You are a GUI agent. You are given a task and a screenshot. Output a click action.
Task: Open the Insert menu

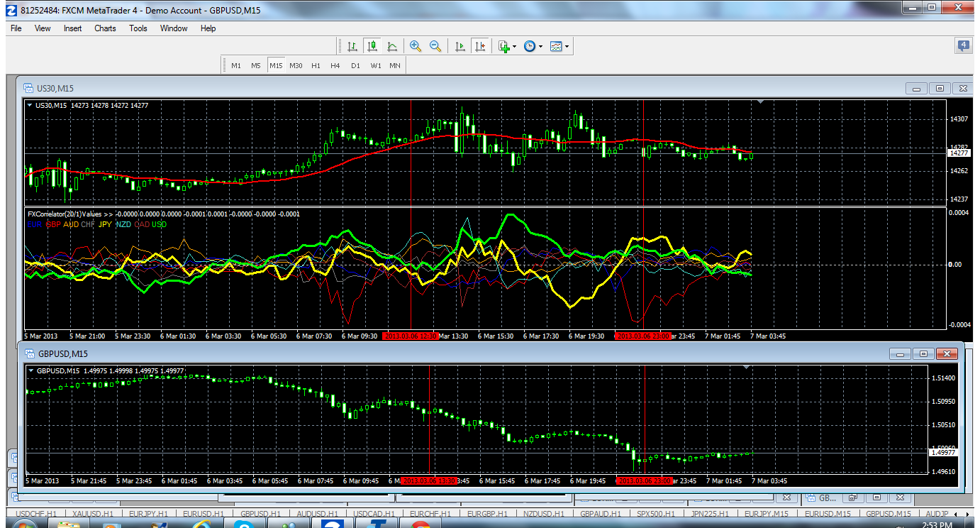[72, 28]
